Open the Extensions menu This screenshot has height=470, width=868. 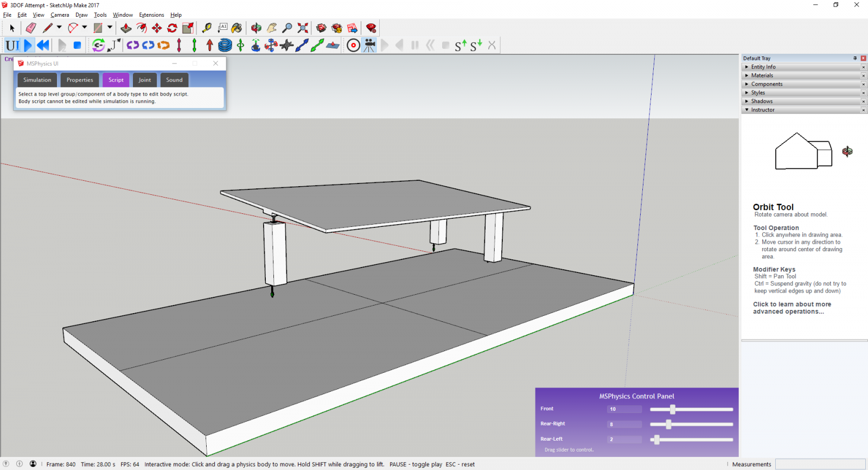[x=151, y=15]
